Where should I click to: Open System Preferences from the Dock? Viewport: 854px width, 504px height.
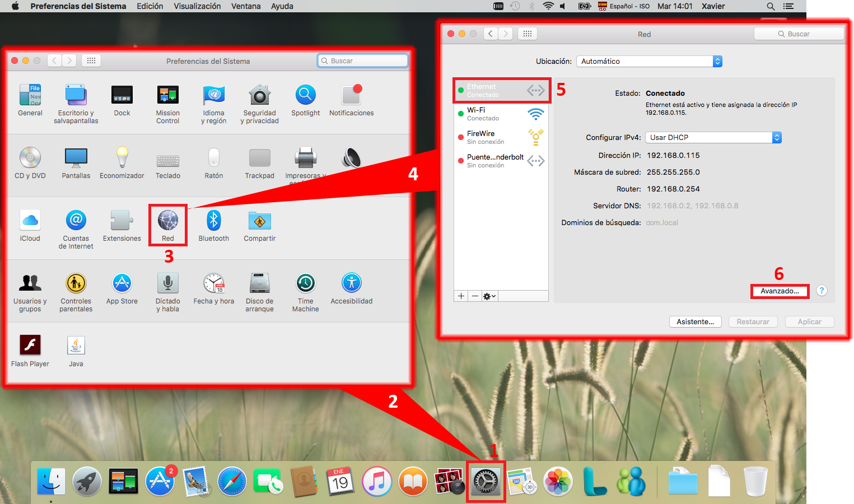pyautogui.click(x=486, y=481)
